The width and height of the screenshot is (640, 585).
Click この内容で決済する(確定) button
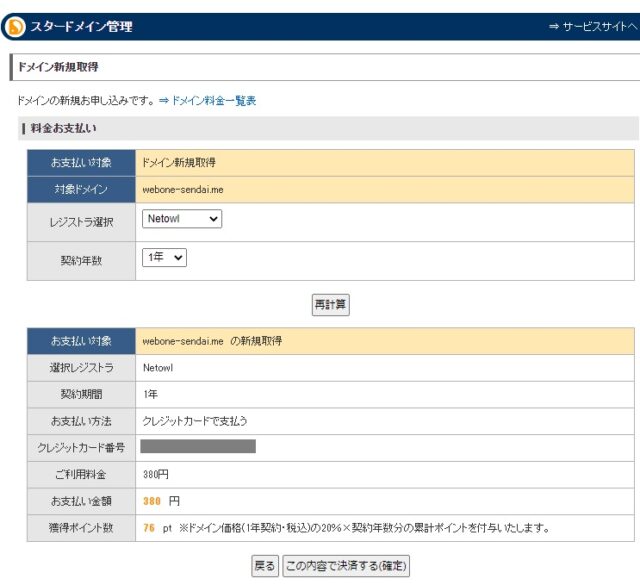tap(346, 566)
